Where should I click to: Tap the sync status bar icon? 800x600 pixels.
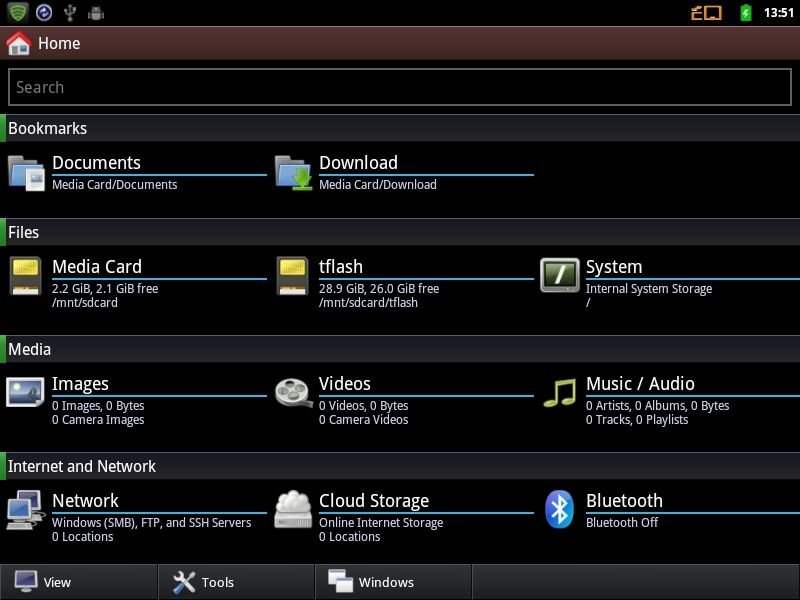[x=44, y=12]
